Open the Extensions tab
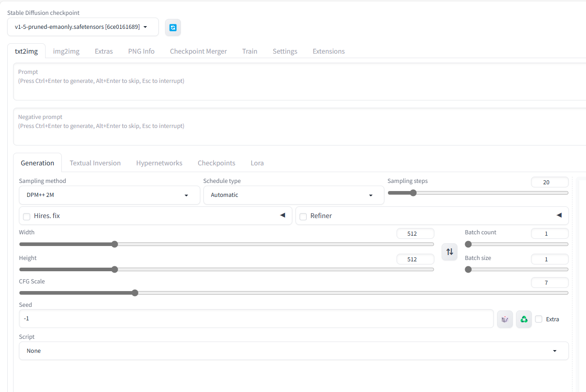The image size is (586, 392). tap(328, 51)
